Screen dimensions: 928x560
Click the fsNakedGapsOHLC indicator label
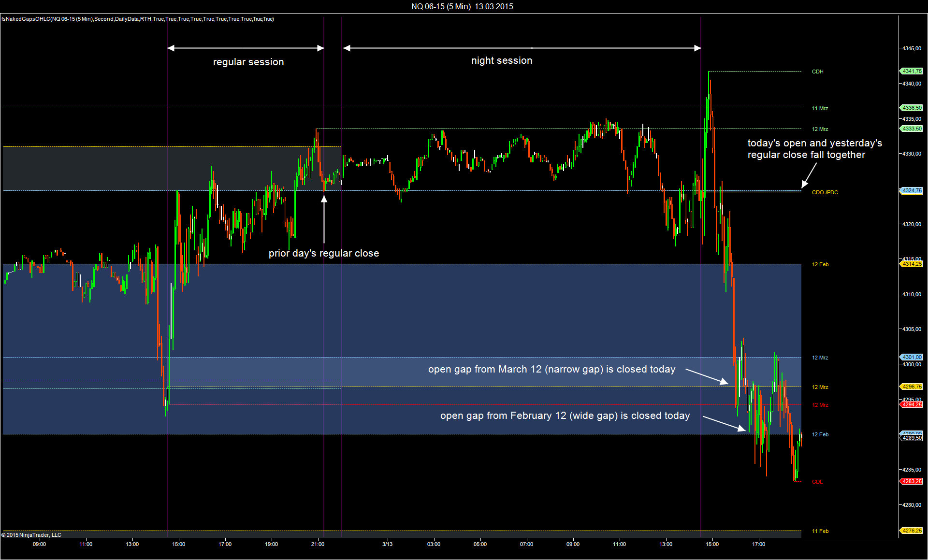[137, 19]
